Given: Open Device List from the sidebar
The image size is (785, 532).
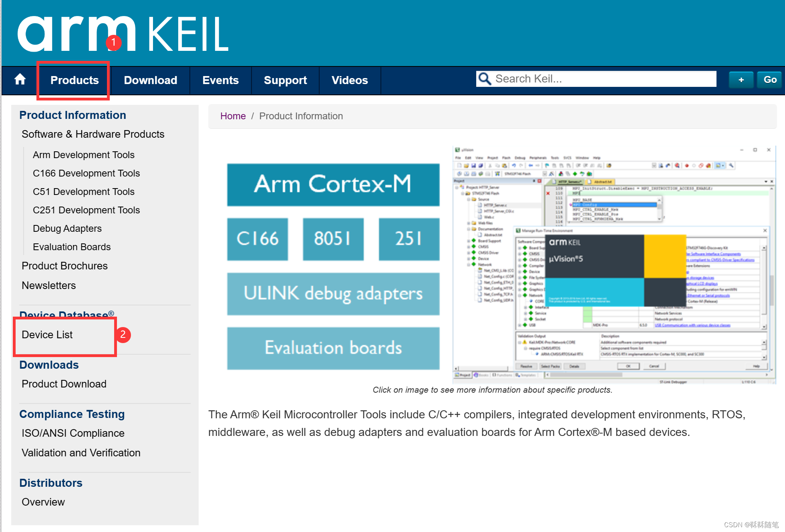Looking at the screenshot, I should tap(47, 335).
